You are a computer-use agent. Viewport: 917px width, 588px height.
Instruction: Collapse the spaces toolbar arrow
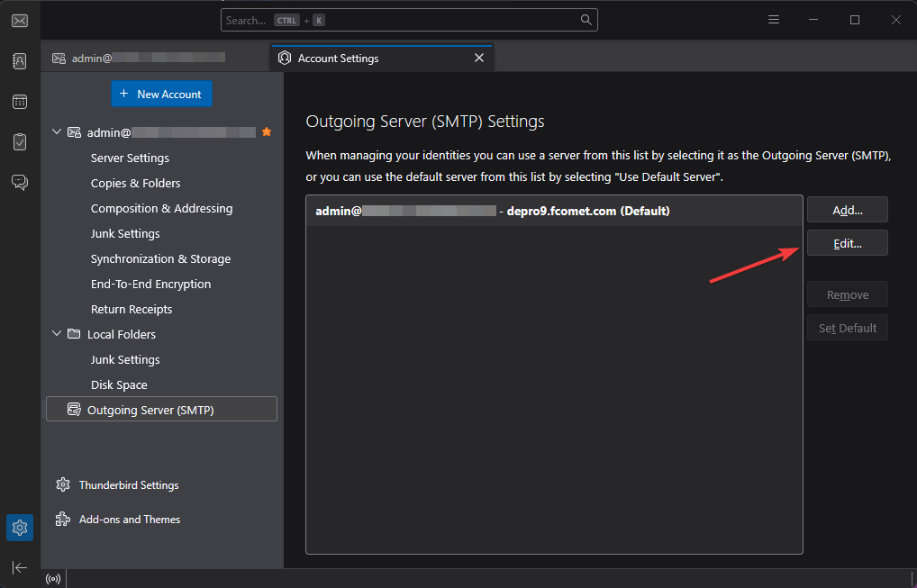tap(19, 567)
